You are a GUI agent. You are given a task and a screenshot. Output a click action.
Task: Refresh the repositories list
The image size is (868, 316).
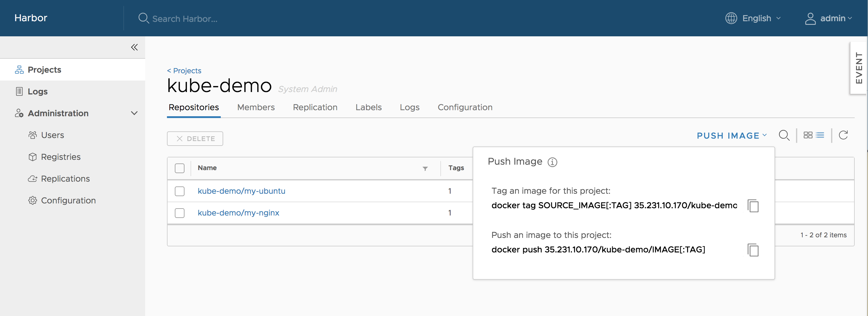(843, 135)
